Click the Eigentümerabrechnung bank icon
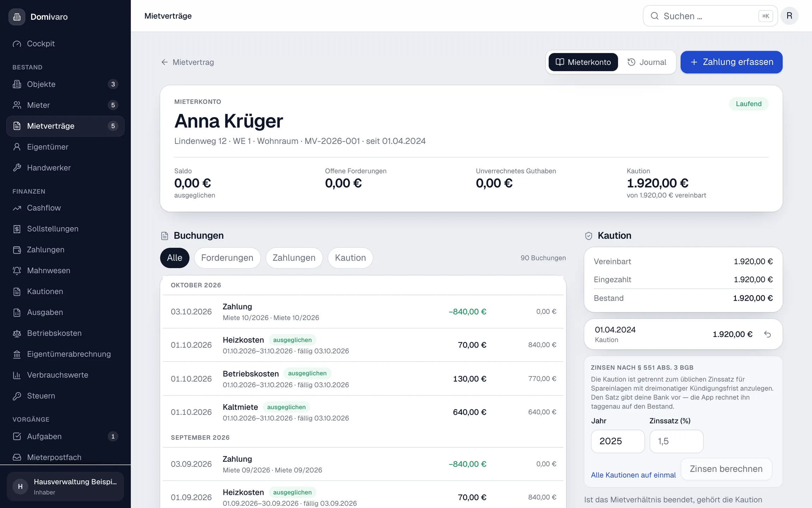 [17, 354]
